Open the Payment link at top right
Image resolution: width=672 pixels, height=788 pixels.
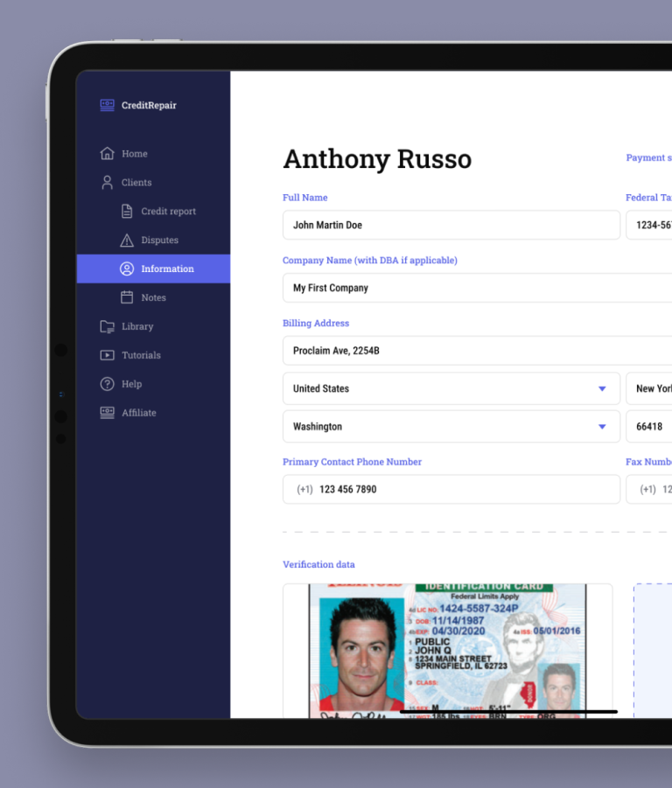pos(648,158)
